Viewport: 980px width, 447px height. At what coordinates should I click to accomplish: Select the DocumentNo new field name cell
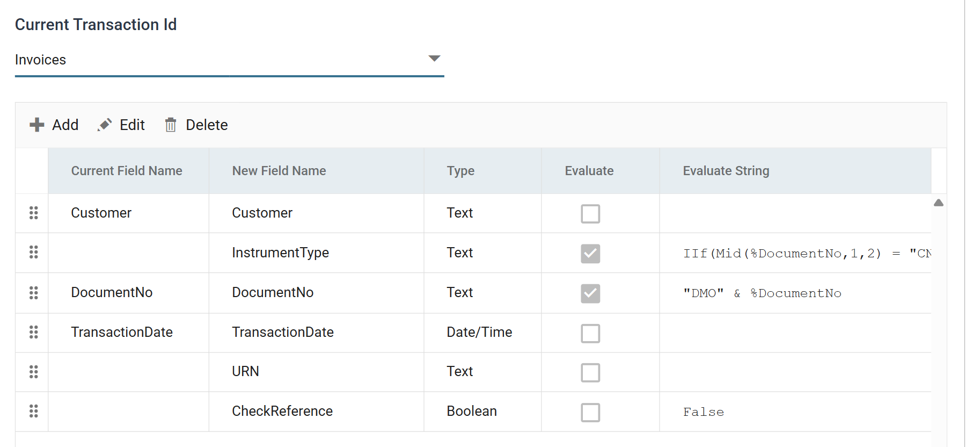tap(316, 292)
